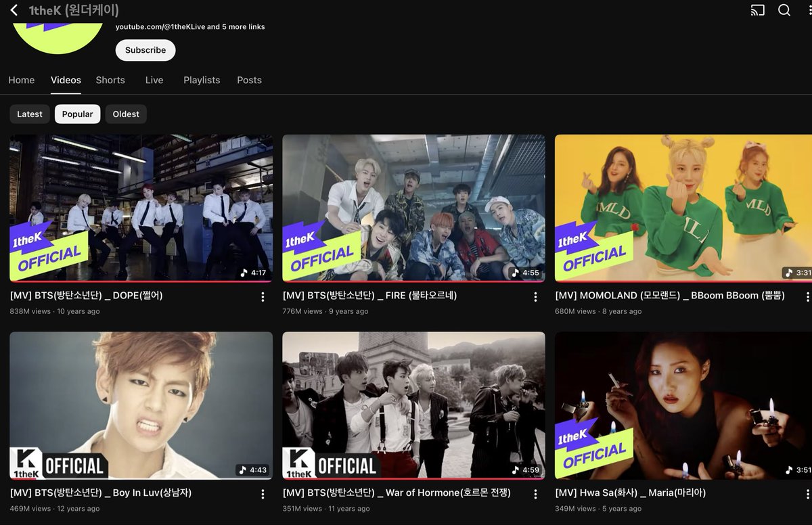Select the Popular sort chip

pos(78,114)
